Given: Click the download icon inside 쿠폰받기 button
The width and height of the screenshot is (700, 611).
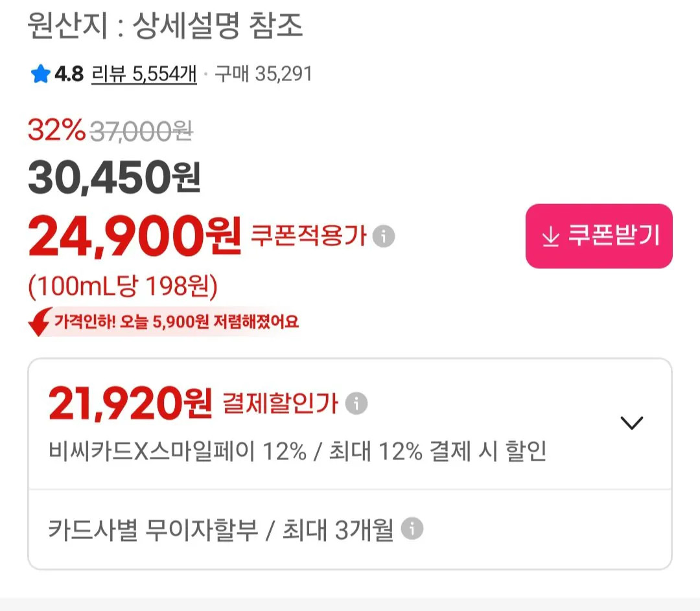Looking at the screenshot, I should 552,236.
